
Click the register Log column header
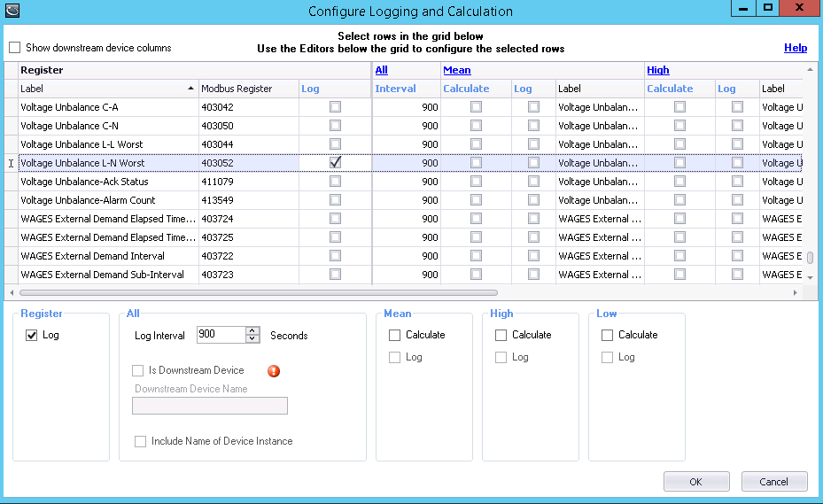click(335, 89)
